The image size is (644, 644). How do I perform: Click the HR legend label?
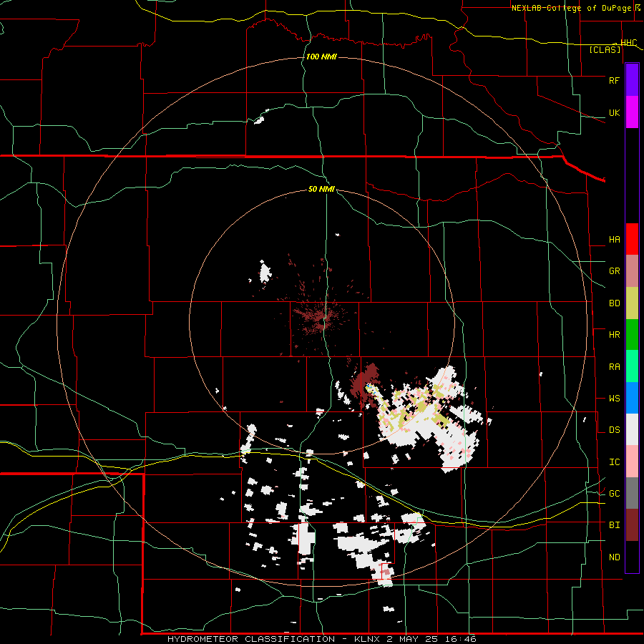click(614, 335)
